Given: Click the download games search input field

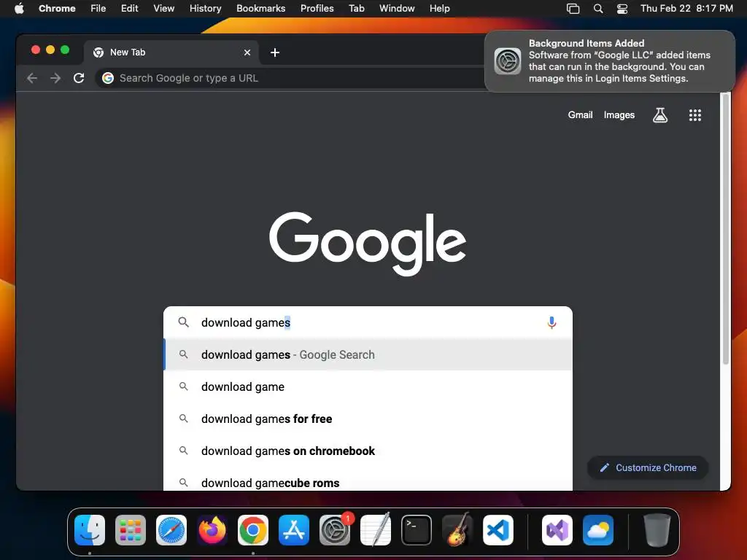Looking at the screenshot, I should 368,322.
